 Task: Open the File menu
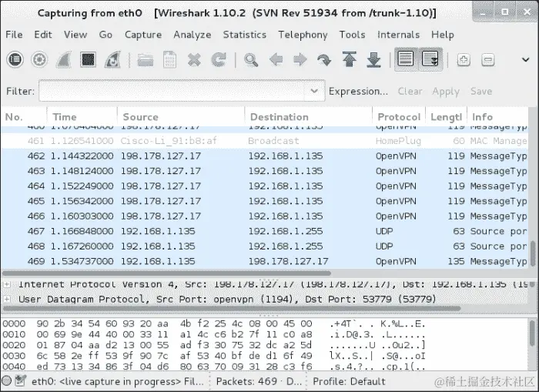point(14,35)
